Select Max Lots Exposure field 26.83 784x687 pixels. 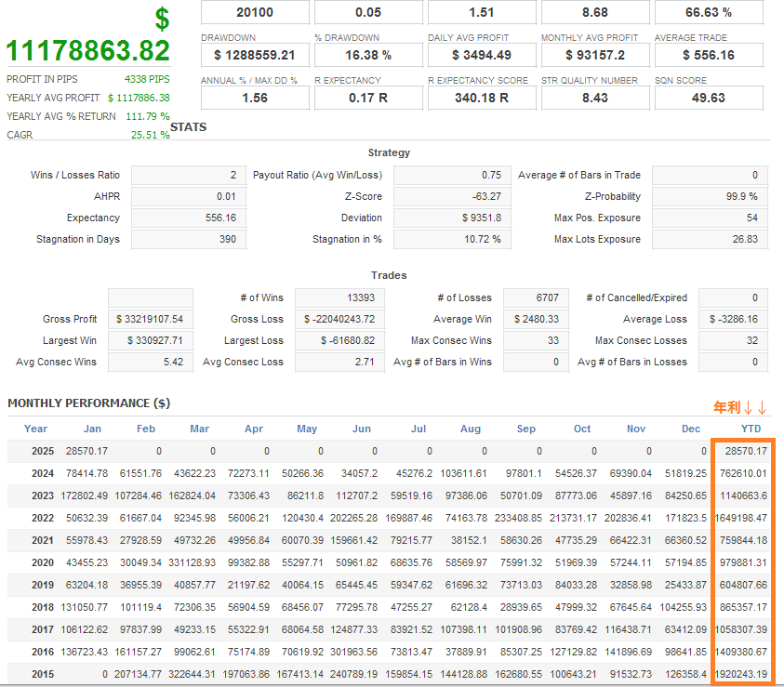pos(710,239)
